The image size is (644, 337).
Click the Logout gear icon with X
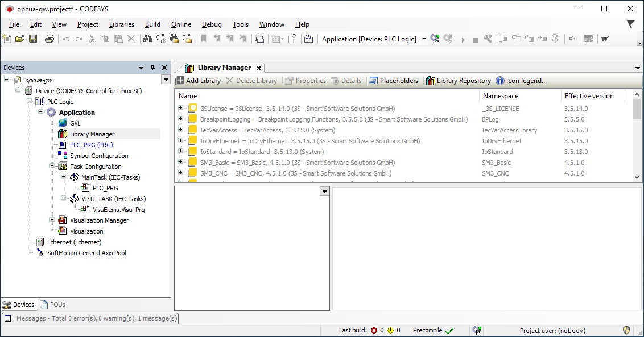(448, 39)
